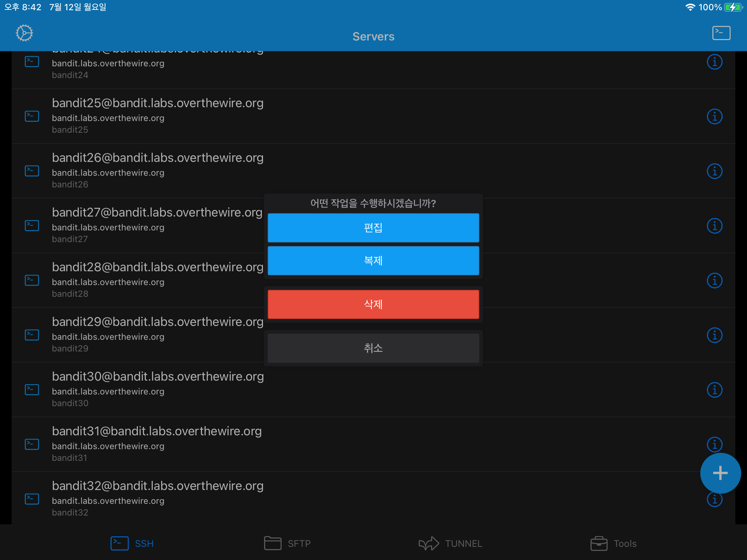Click terminal icon beside bandit31 entry
Screen dimensions: 747x560
[x=32, y=444]
